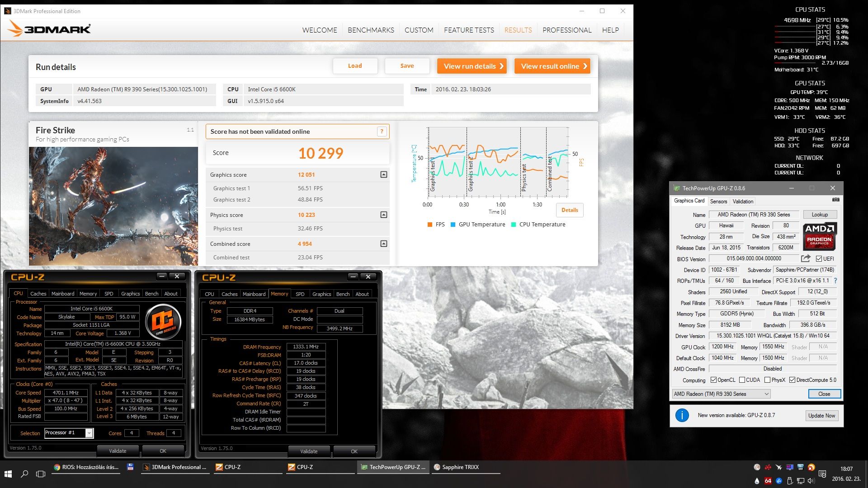The height and width of the screenshot is (488, 868).
Task: Click the GPU Temperature legend color swatch
Action: pyautogui.click(x=453, y=225)
